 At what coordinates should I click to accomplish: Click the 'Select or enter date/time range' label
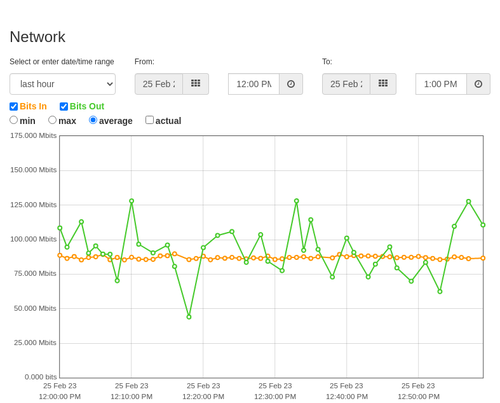point(62,62)
